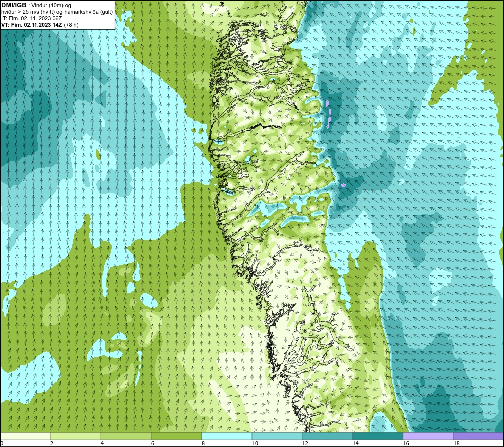
Task: Click the '8' scale label
Action: 203,444
